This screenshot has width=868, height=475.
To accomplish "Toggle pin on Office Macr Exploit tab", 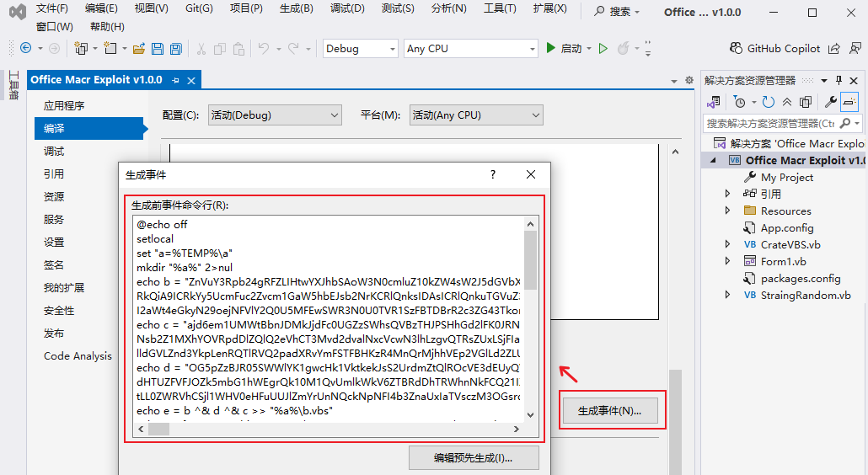I will (176, 80).
